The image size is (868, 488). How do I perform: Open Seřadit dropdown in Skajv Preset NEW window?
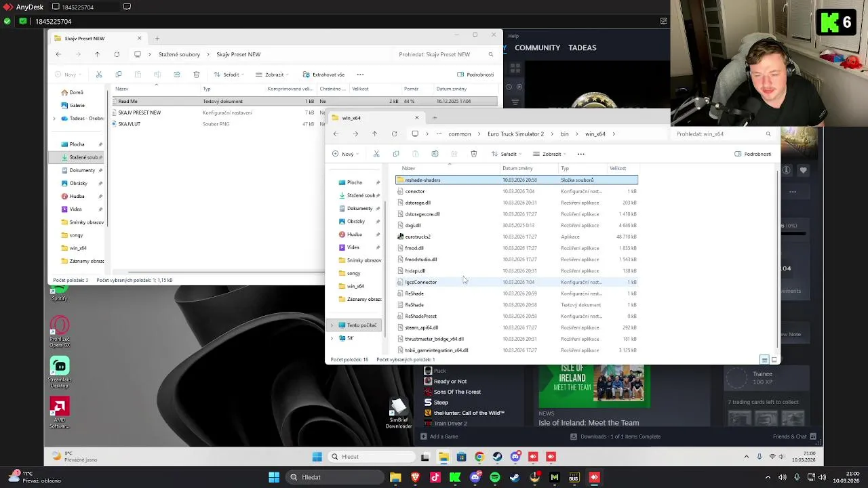[x=229, y=75]
